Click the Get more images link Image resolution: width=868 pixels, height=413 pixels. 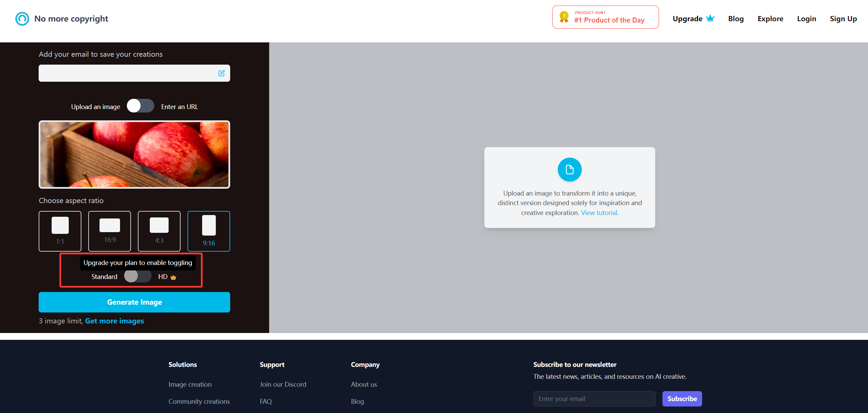114,321
